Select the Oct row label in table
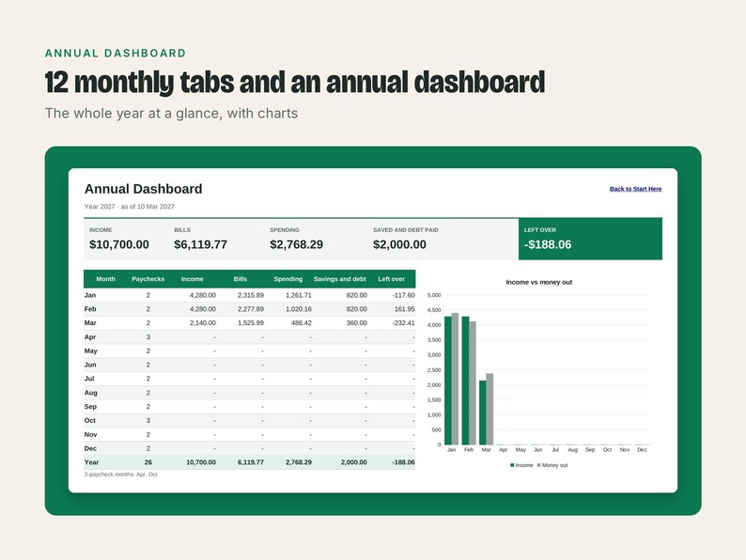This screenshot has height=560, width=746. [x=90, y=420]
